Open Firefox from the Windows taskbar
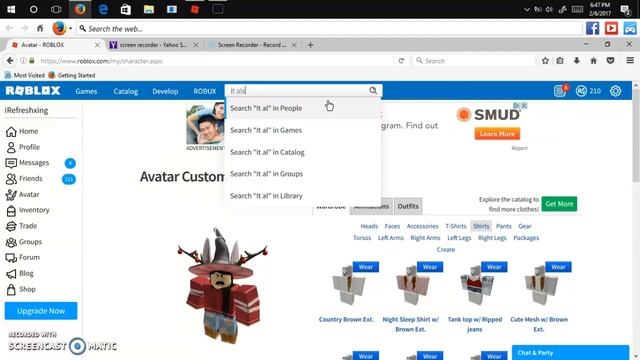640x360 pixels. tap(80, 9)
